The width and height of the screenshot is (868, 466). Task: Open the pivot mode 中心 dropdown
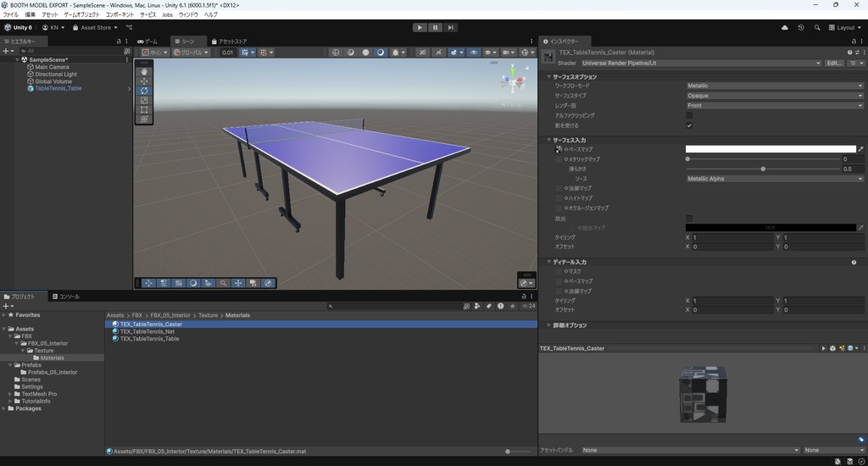click(x=155, y=53)
